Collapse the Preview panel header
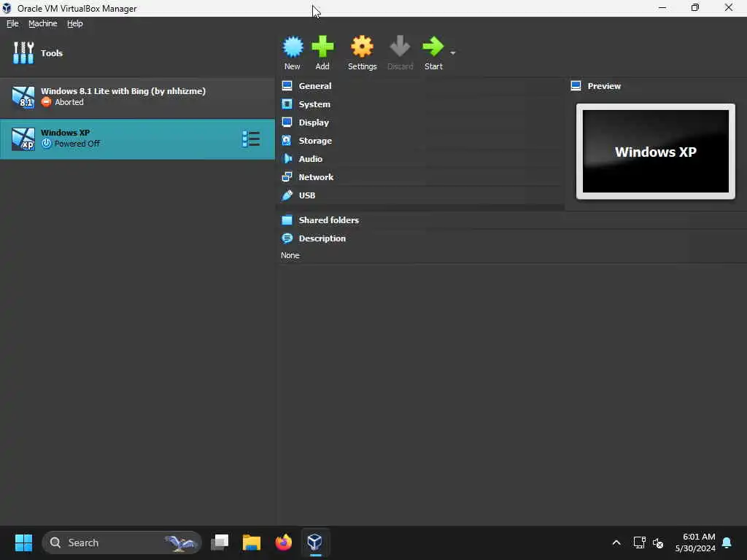 tap(604, 86)
